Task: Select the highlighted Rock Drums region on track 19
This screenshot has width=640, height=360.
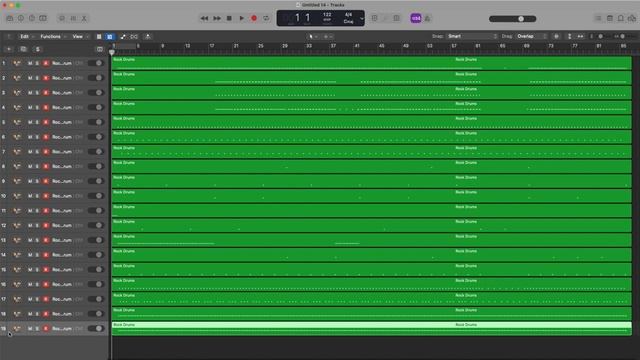Action: click(x=371, y=329)
